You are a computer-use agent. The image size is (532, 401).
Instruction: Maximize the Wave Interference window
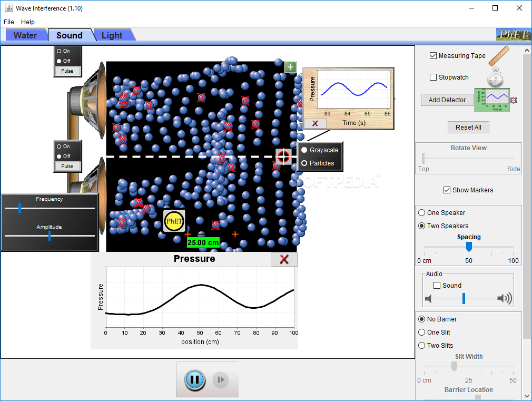(x=495, y=8)
